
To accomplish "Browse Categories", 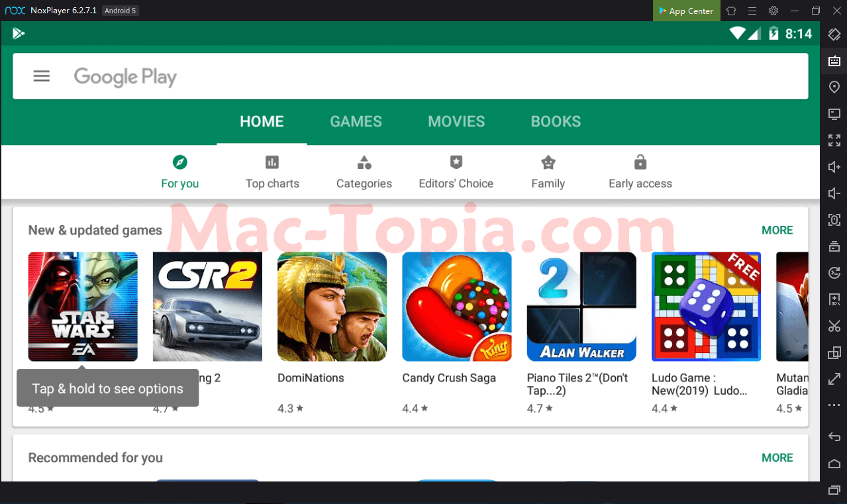I will pos(364,172).
